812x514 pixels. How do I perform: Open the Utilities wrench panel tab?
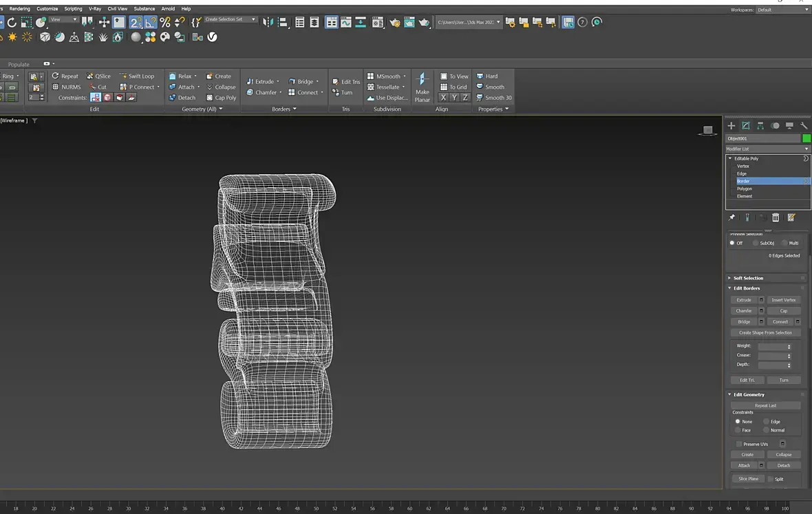804,126
